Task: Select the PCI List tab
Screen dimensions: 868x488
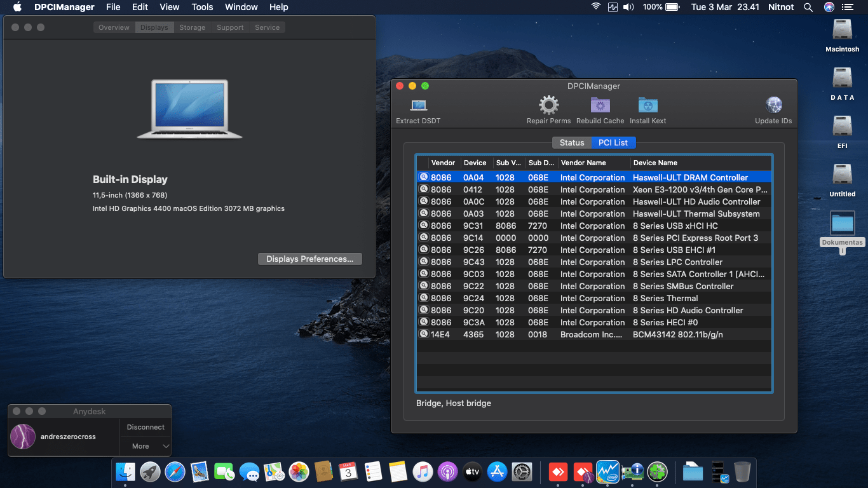Action: tap(613, 143)
